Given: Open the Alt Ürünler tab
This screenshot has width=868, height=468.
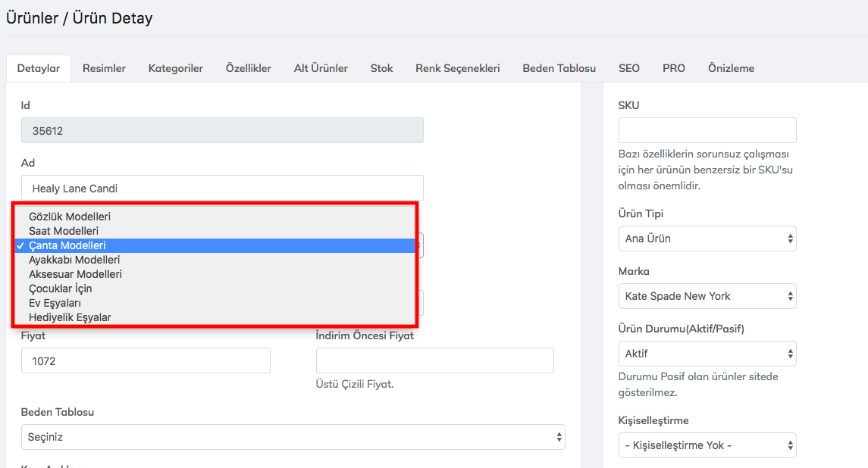Looking at the screenshot, I should coord(321,68).
